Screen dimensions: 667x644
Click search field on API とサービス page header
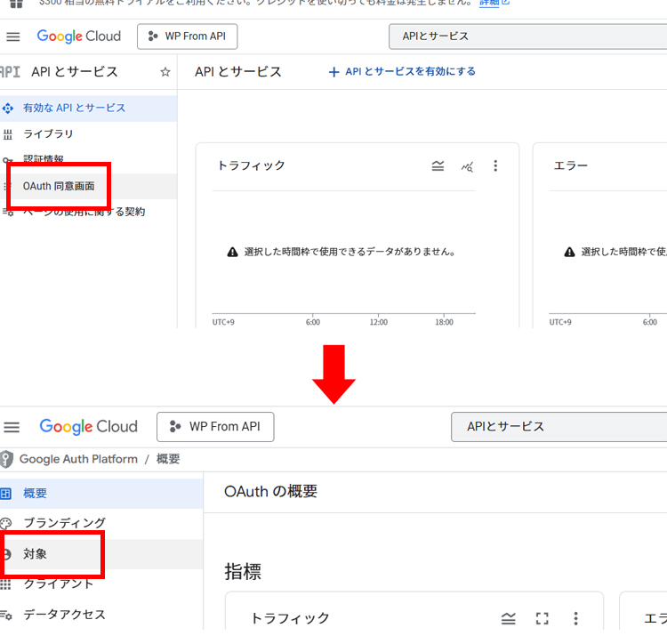click(525, 36)
